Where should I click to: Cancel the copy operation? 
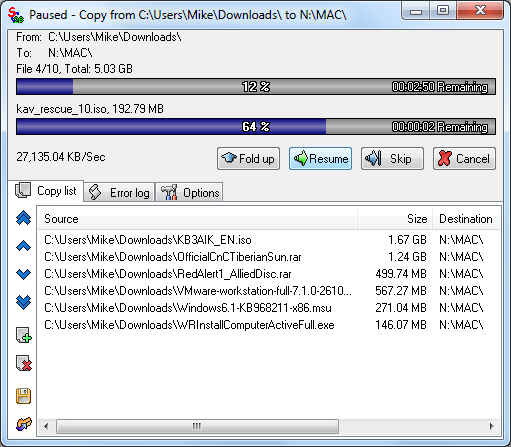[x=464, y=159]
